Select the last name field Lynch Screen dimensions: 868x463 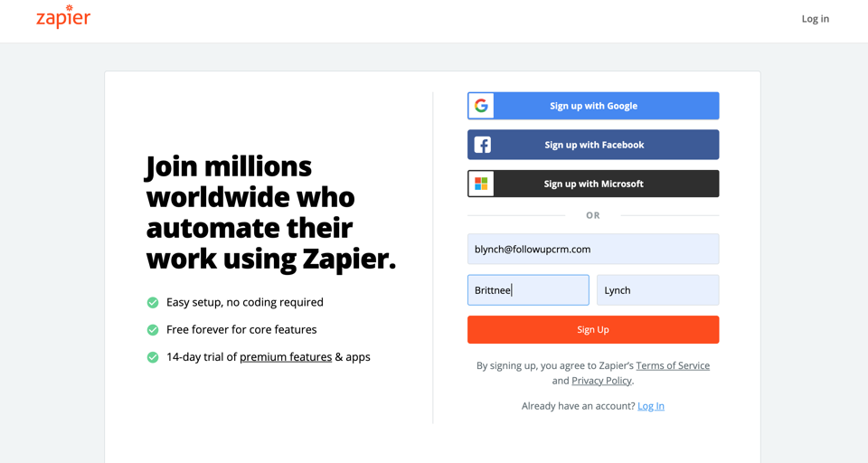click(658, 290)
